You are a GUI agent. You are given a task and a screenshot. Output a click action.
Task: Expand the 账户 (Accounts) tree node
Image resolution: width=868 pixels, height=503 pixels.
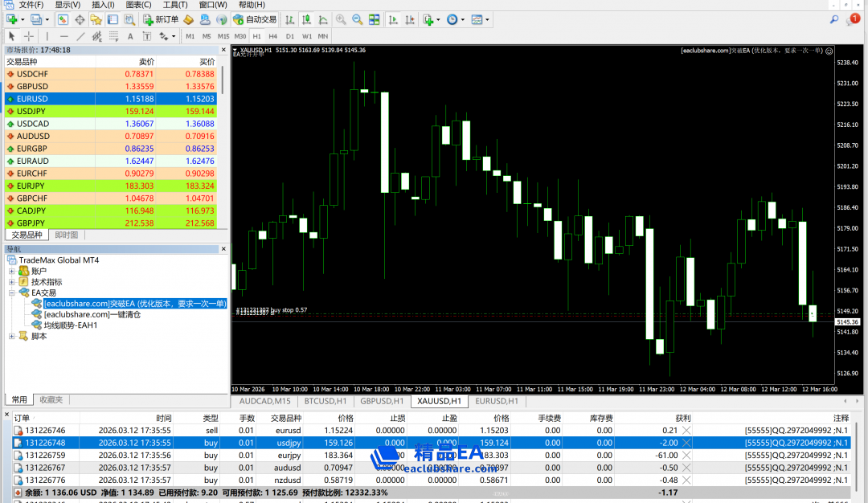coord(12,271)
